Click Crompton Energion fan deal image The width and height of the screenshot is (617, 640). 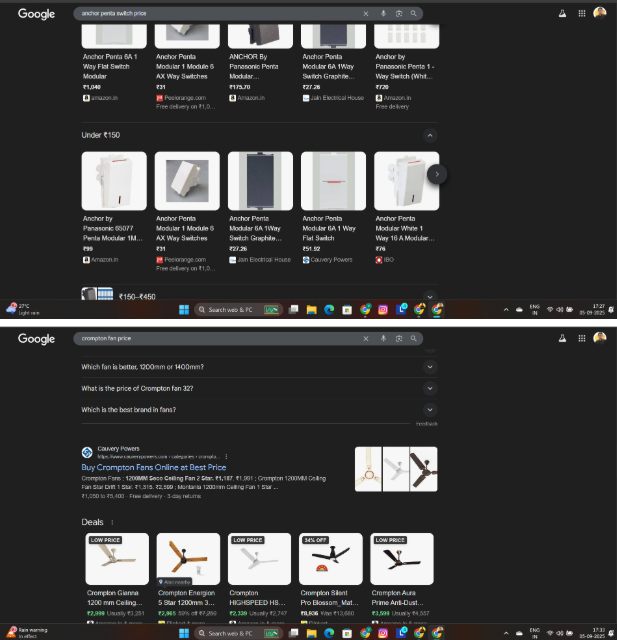[188, 559]
